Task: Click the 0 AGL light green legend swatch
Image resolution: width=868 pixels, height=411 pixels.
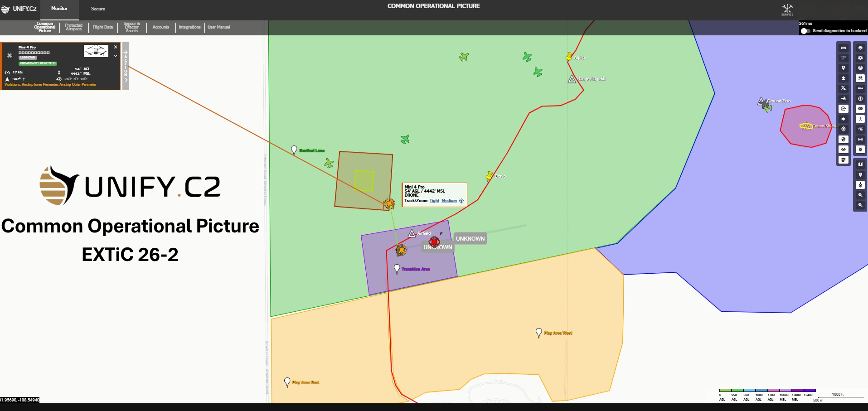Action: click(725, 390)
